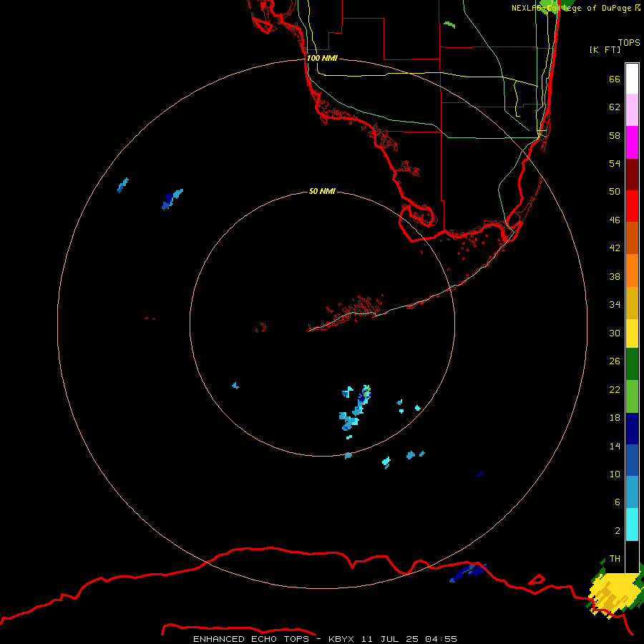The height and width of the screenshot is (644, 644).
Task: Click the legend value "26"
Action: pos(615,361)
